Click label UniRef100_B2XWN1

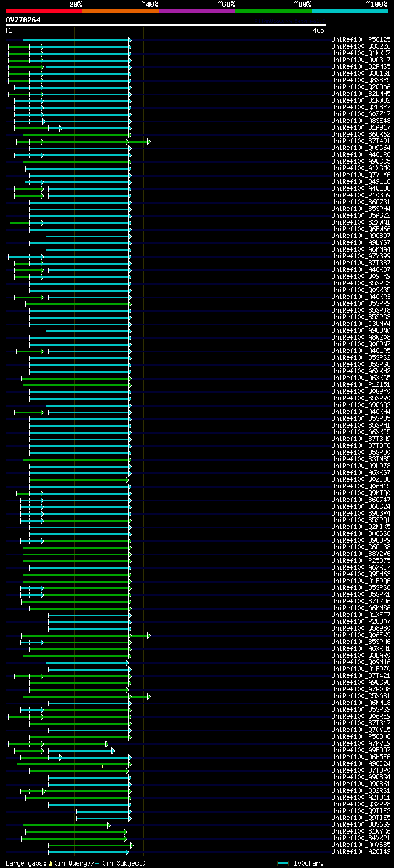[x=361, y=223]
